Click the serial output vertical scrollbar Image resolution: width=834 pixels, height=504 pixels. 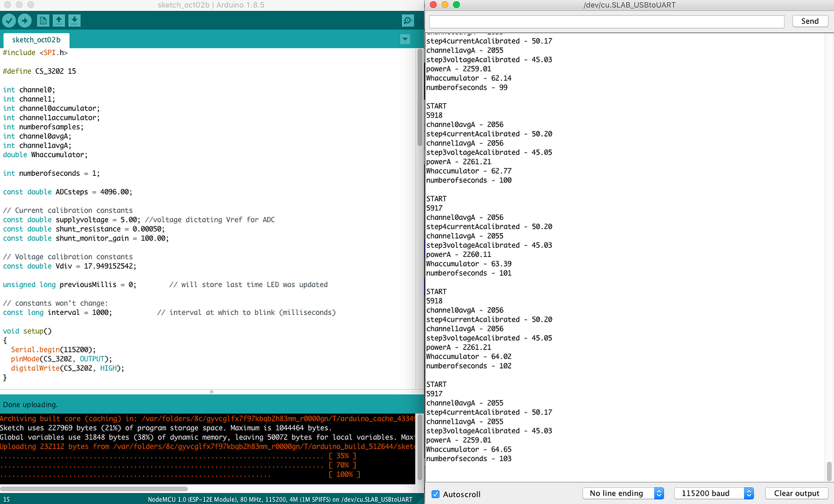[x=829, y=470]
